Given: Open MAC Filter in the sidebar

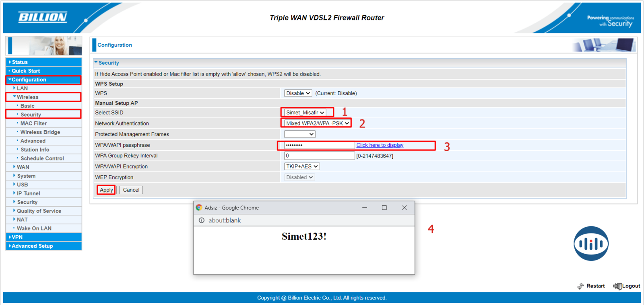Looking at the screenshot, I should coord(33,123).
